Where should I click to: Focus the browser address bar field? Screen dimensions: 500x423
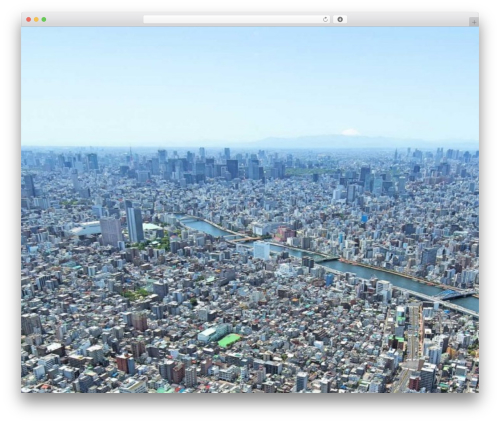[x=236, y=20]
